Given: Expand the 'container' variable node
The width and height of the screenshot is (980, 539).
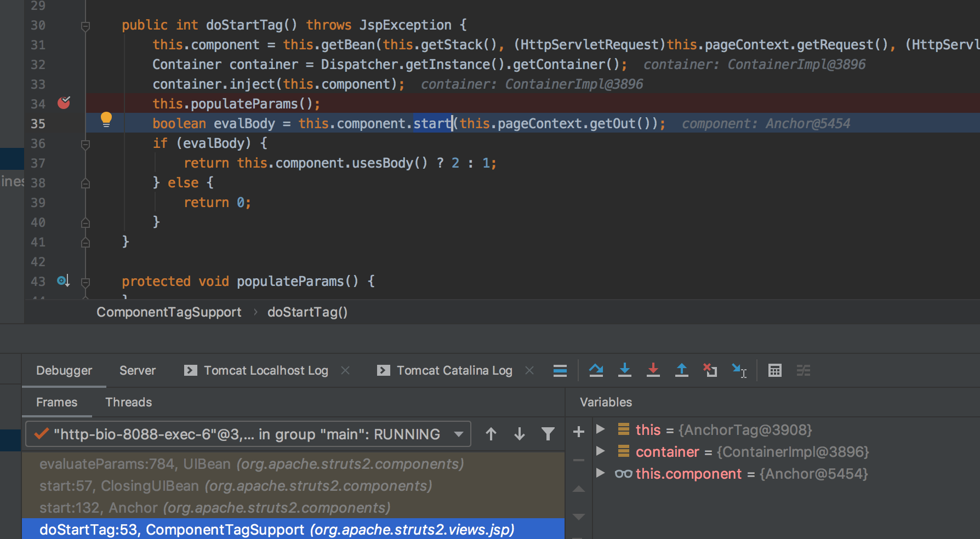Looking at the screenshot, I should point(600,451).
